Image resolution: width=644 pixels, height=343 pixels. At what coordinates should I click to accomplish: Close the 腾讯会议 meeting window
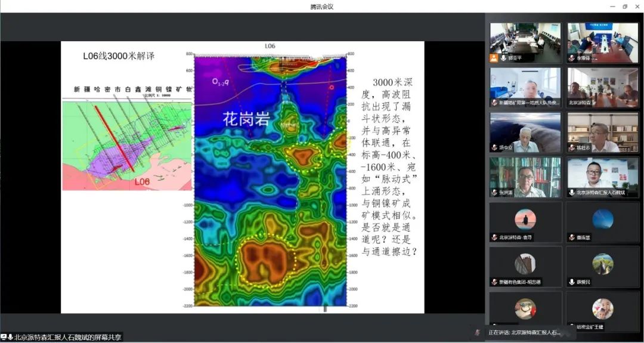636,6
